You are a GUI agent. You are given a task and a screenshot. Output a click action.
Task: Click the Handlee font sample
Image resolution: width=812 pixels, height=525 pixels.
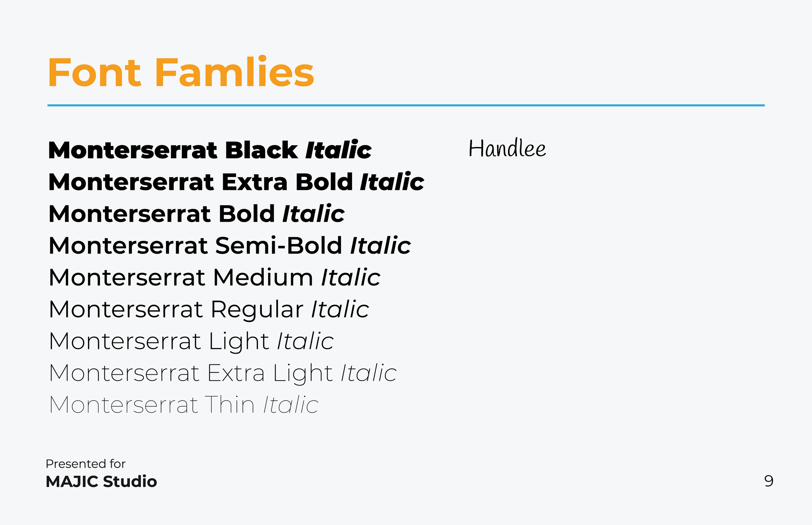(507, 148)
